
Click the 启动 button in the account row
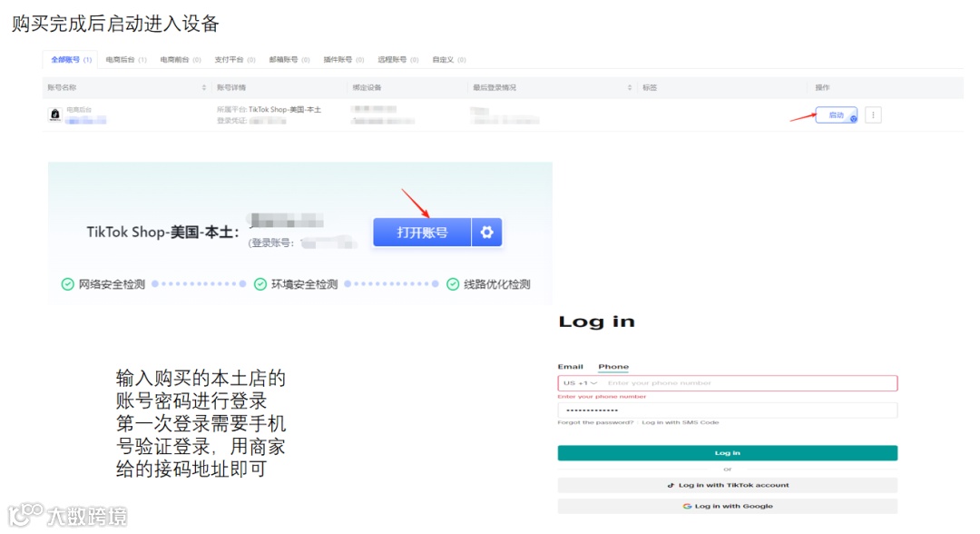click(x=837, y=115)
